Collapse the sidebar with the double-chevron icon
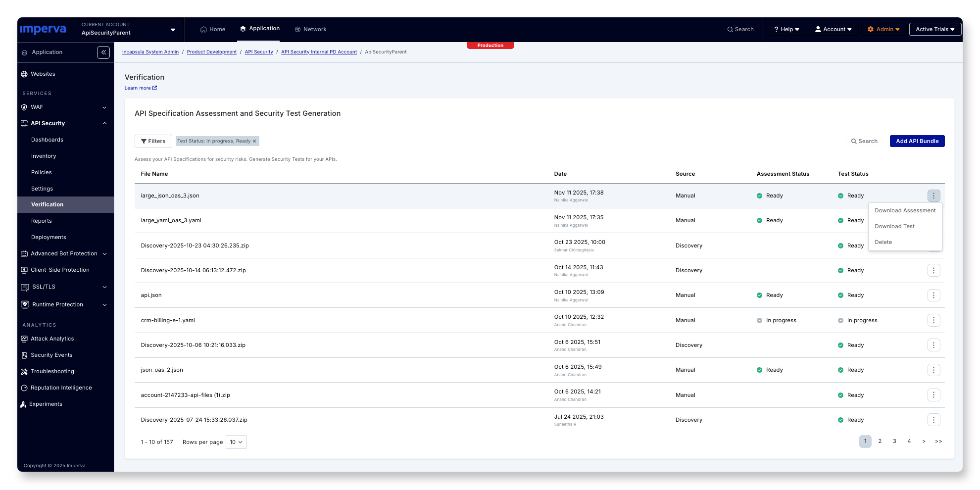The height and width of the screenshot is (490, 980). click(103, 52)
